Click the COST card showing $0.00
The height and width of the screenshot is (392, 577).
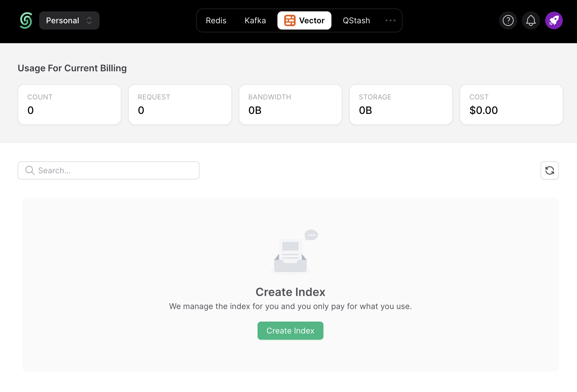[x=511, y=104]
